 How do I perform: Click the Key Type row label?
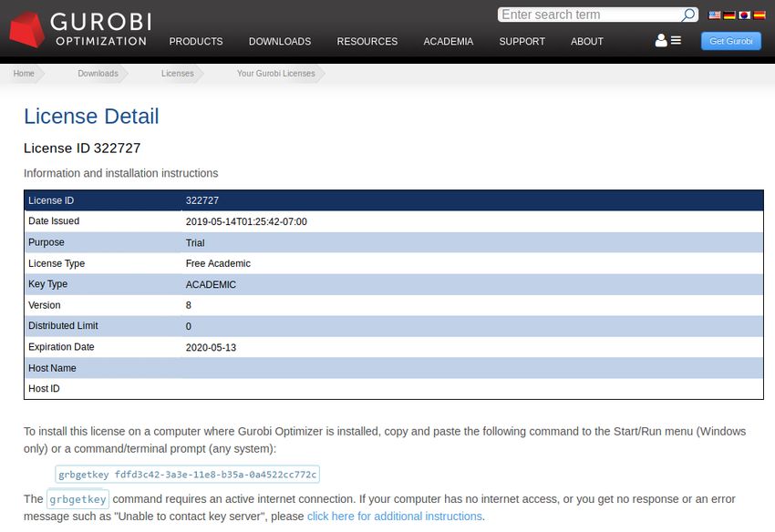(48, 284)
